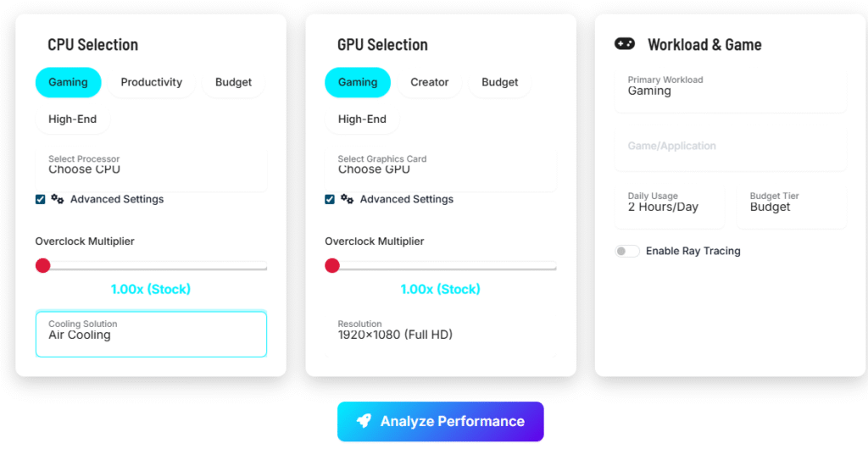This screenshot has height=449, width=868.
Task: Open the Select Processor dropdown
Action: pos(151,168)
